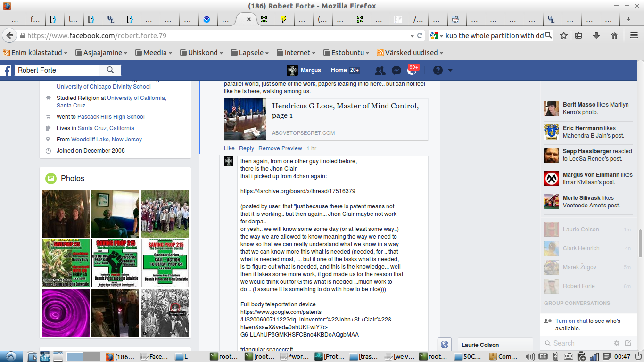Go to Facebook Home

pyautogui.click(x=339, y=70)
